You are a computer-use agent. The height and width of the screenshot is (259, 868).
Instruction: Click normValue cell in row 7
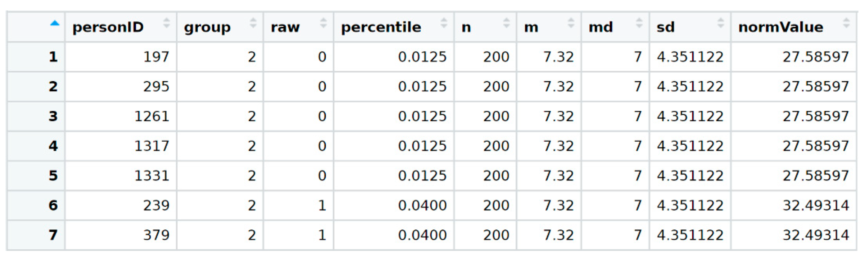coord(815,235)
